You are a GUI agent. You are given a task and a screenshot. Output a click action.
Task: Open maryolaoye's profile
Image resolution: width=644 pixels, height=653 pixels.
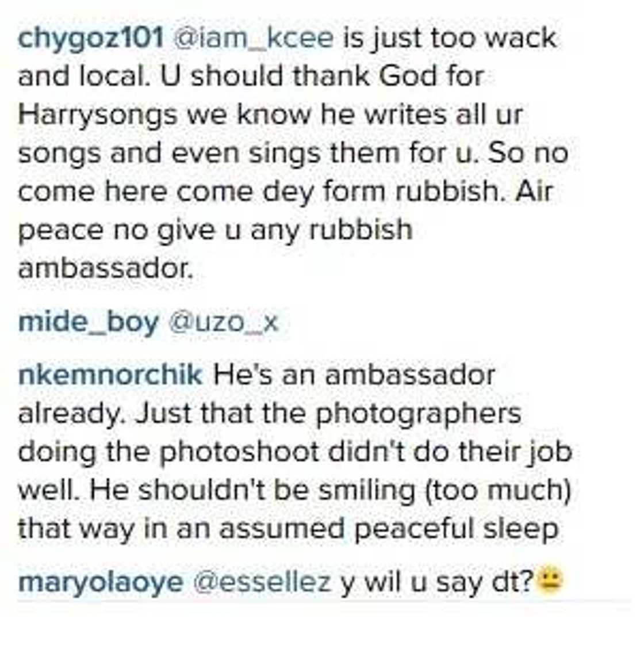(100, 583)
